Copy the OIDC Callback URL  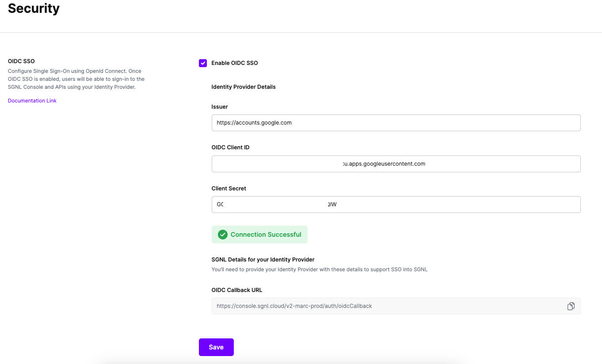(571, 306)
